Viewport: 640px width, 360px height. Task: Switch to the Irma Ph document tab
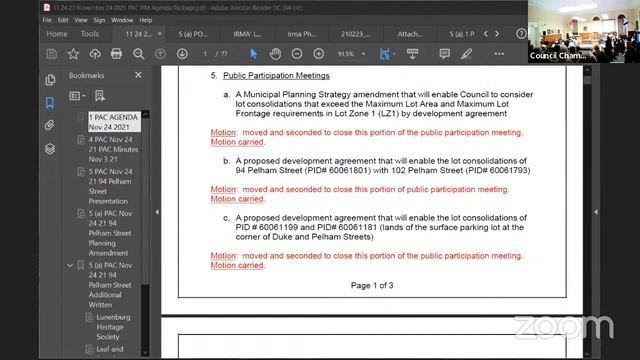point(302,34)
